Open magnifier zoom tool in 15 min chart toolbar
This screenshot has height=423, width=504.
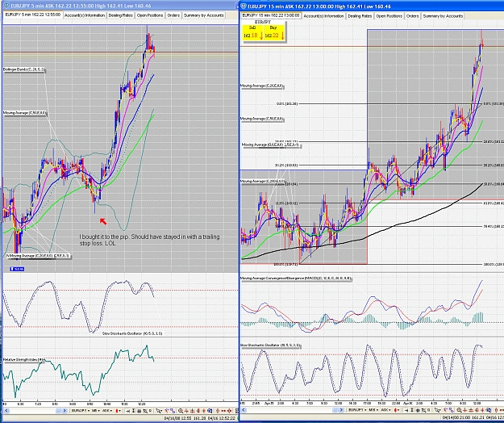(460, 410)
